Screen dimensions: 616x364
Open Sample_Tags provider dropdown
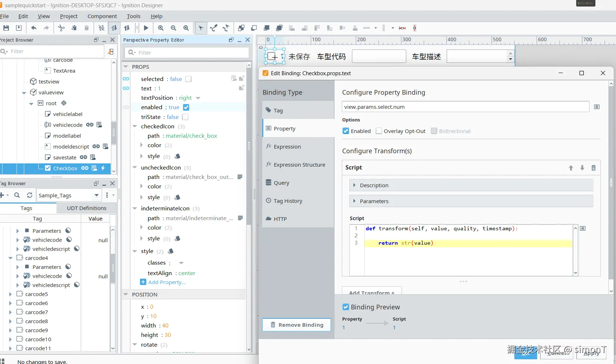(x=96, y=195)
